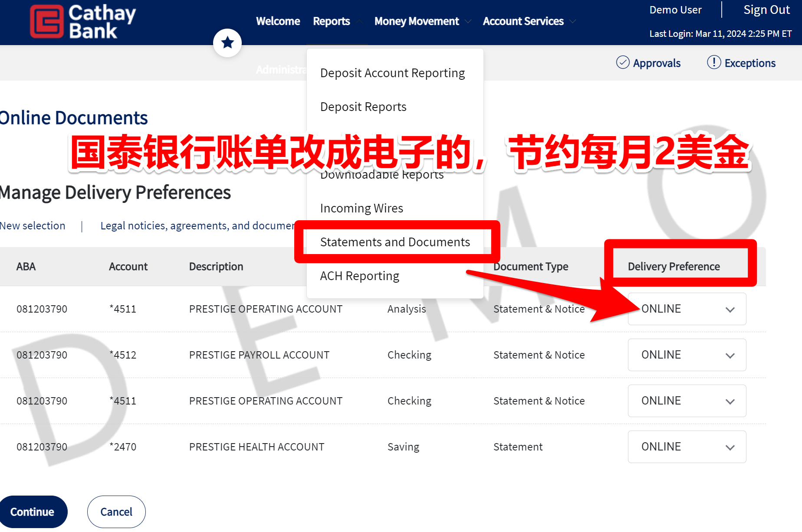
Task: Select Deposit Account Reporting
Action: (392, 73)
